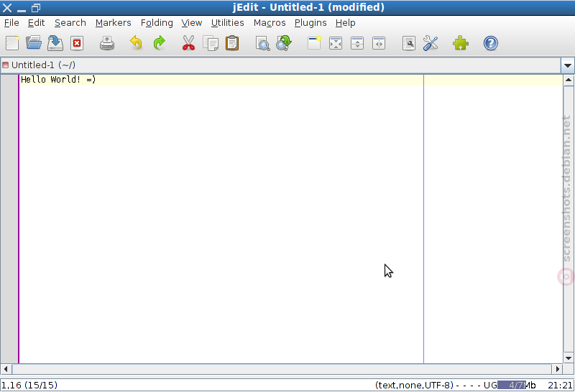Paste from the clipboard icon

(x=232, y=43)
